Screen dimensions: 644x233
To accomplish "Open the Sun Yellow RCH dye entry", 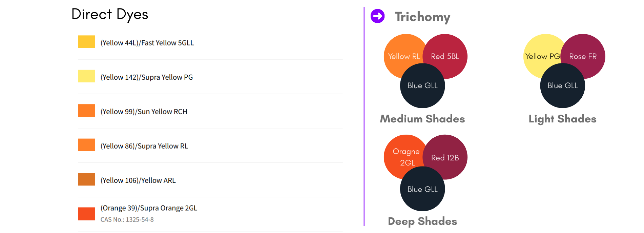I will pos(144,112).
